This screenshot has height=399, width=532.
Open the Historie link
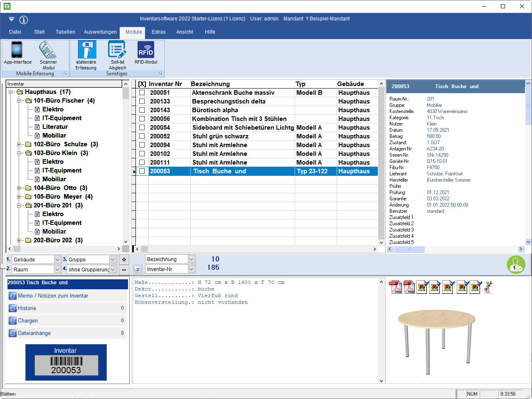(x=27, y=308)
